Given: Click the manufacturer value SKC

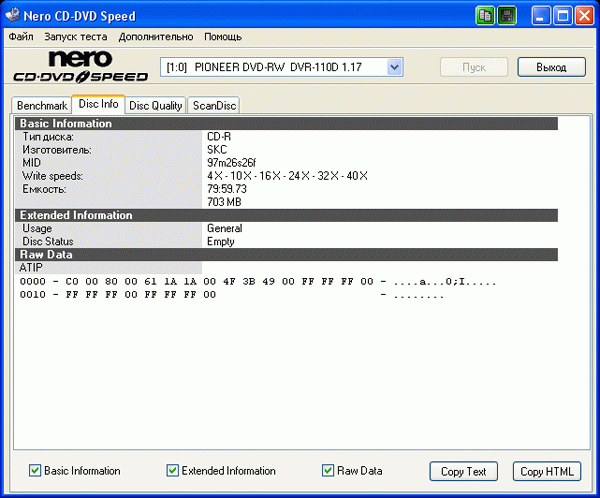Looking at the screenshot, I should (217, 150).
